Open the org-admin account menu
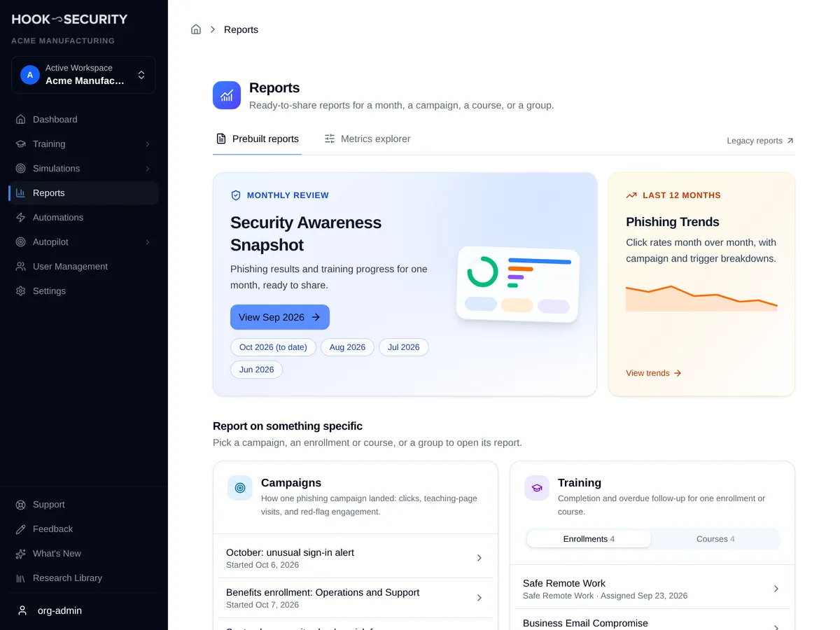840x630 pixels. tap(83, 610)
